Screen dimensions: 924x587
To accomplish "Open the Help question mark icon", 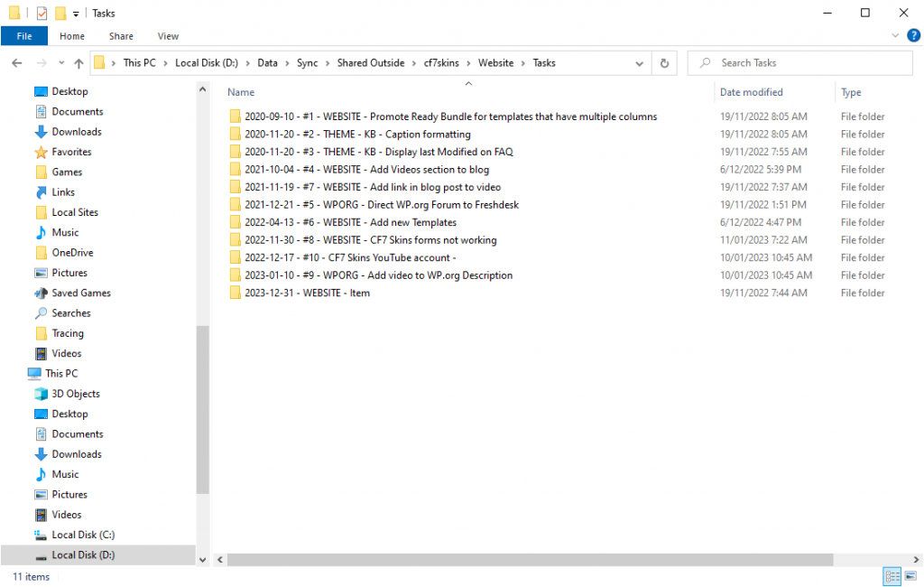I will (911, 36).
